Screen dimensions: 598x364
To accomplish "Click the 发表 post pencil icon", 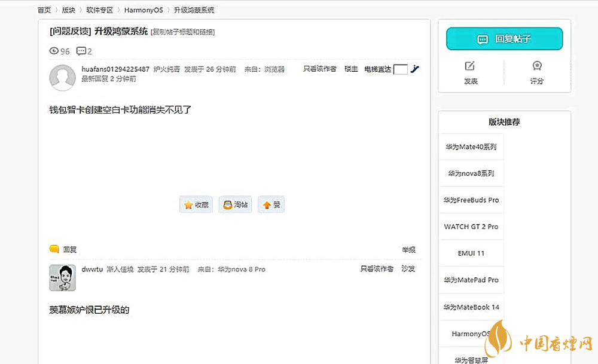I will click(470, 66).
